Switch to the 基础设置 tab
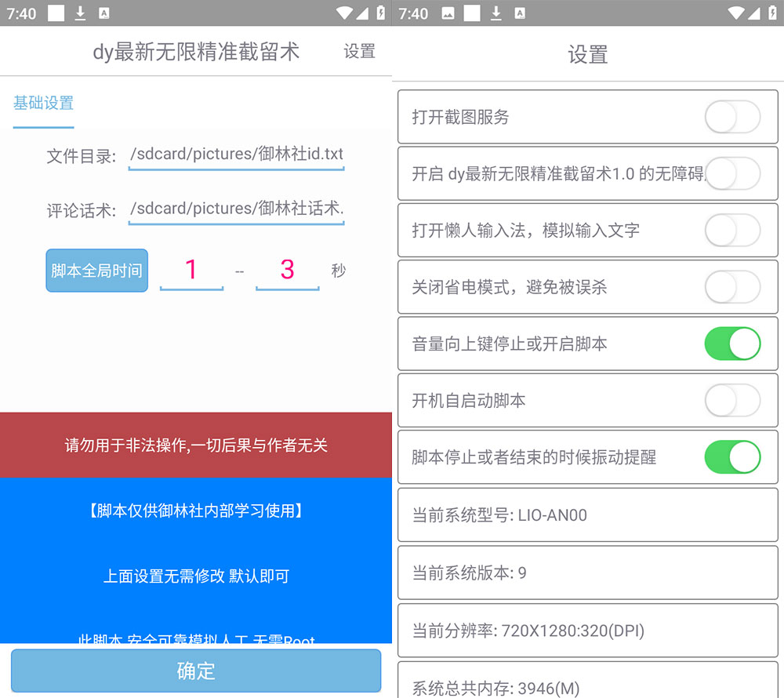Image resolution: width=784 pixels, height=698 pixels. click(x=43, y=103)
